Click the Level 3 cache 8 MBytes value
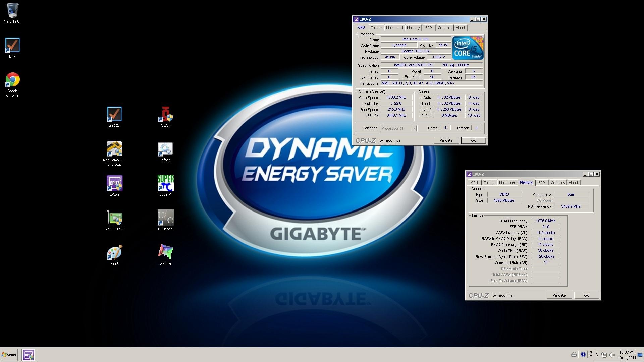The image size is (644, 362). pos(449,115)
